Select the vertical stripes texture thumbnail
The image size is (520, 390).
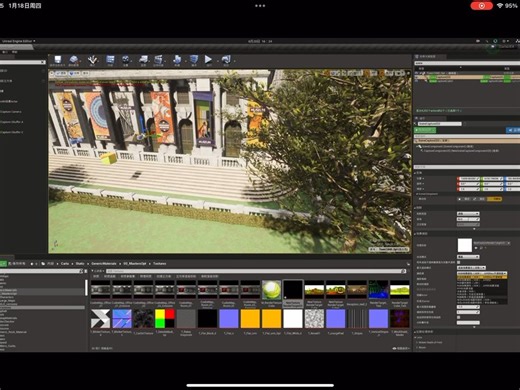point(357,318)
